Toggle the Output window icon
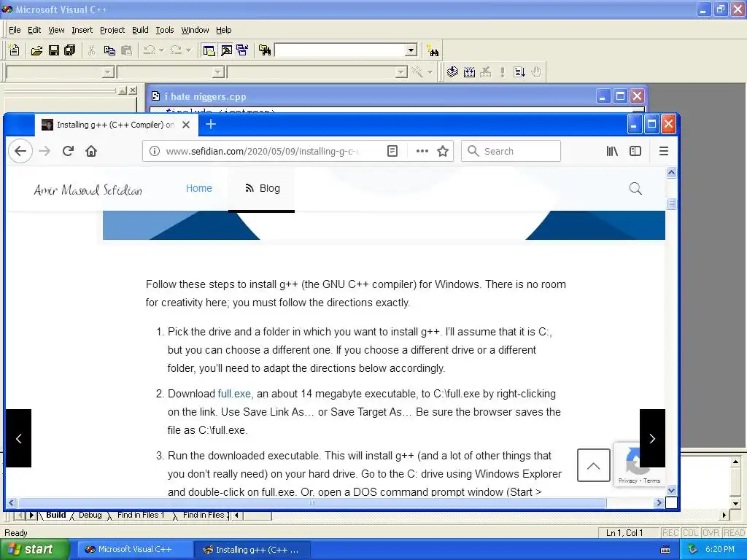This screenshot has width=747, height=560. 226,50
